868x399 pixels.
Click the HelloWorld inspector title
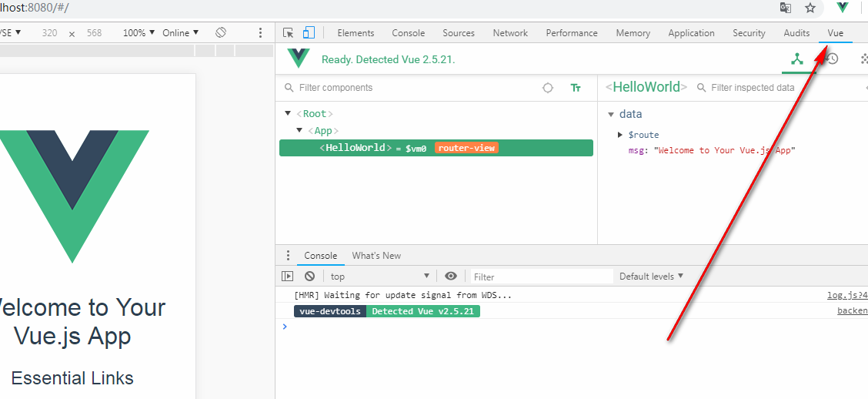646,87
